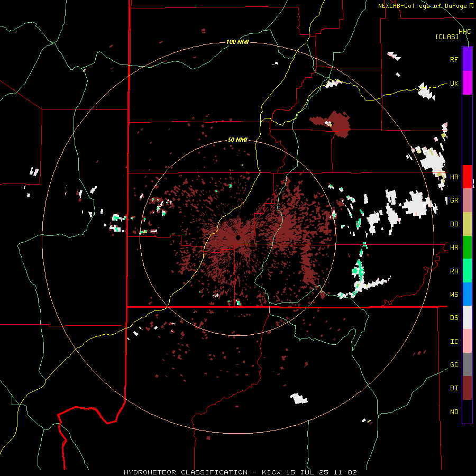Click the 100 NMI range ring label
This screenshot has height=476, width=476.
(x=237, y=42)
